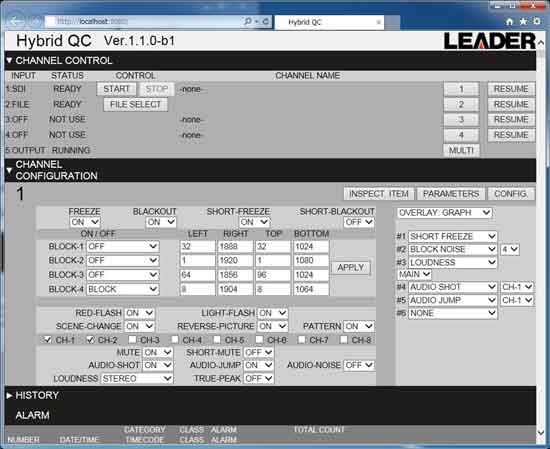Open the #3 LOUDNESS graph dropdown
The image size is (550, 449).
click(452, 262)
